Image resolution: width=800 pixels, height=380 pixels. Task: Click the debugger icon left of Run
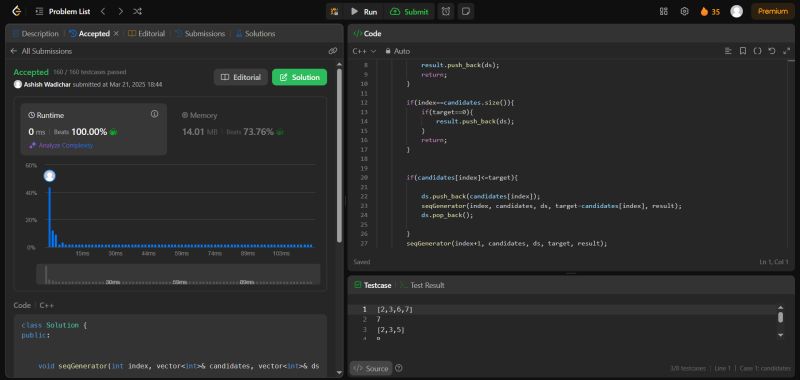(335, 12)
